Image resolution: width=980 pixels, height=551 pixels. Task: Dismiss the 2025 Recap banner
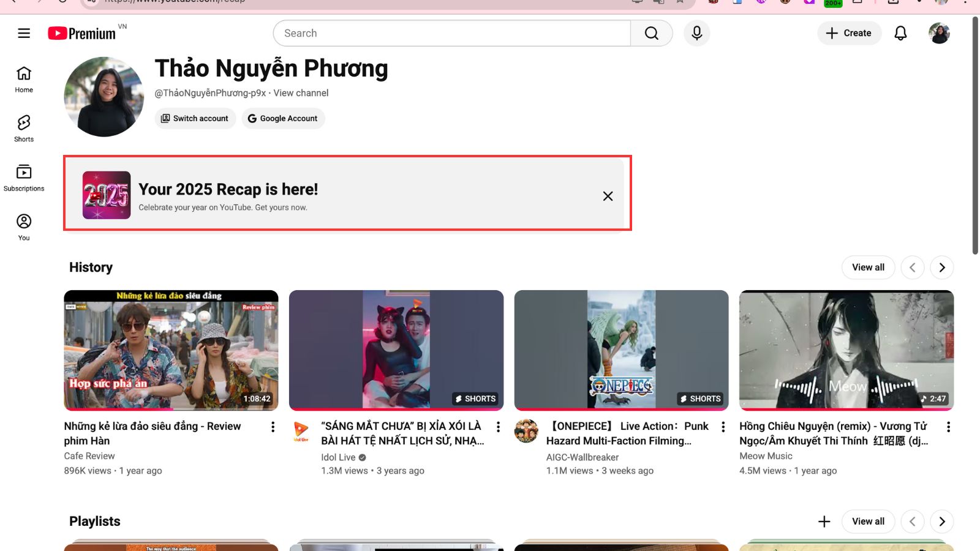(x=608, y=196)
